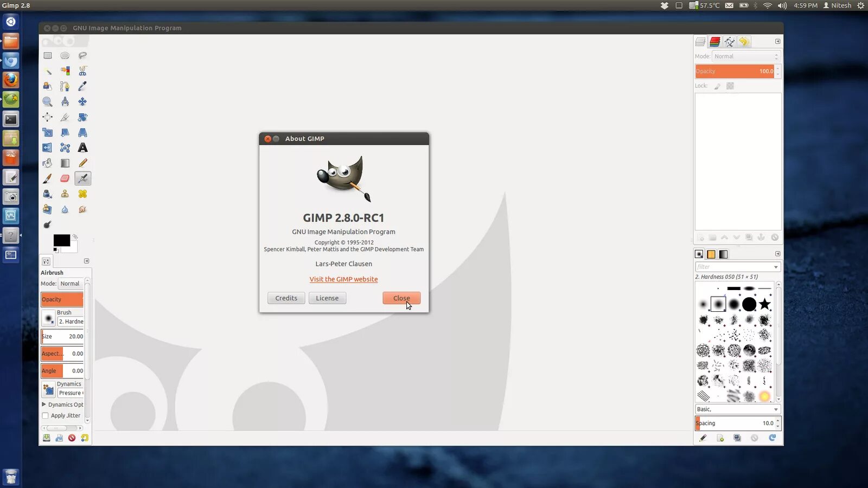
Task: Select the Foreground Select tool
Action: pyautogui.click(x=48, y=86)
